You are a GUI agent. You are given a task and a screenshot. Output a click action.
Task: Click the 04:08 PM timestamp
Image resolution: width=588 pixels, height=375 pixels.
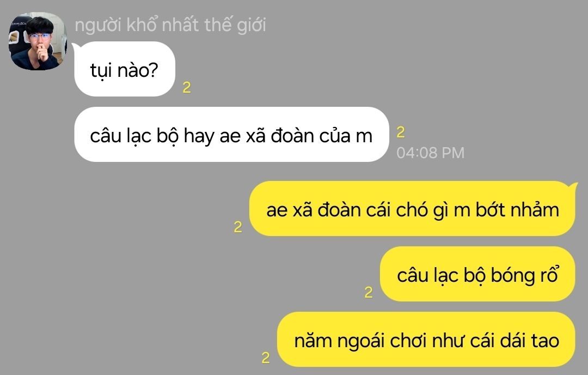tap(431, 153)
